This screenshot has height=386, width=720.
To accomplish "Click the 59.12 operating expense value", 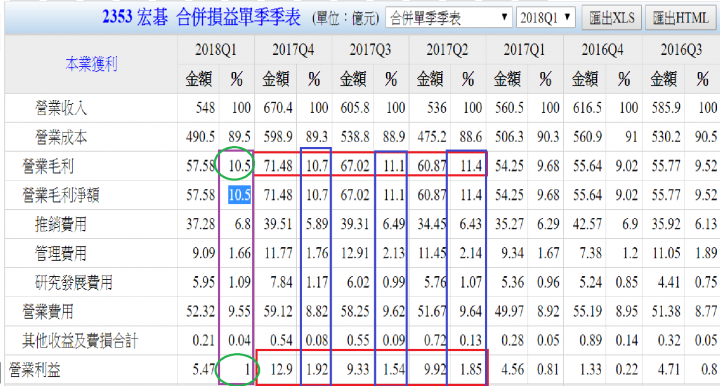I will coord(278,311).
